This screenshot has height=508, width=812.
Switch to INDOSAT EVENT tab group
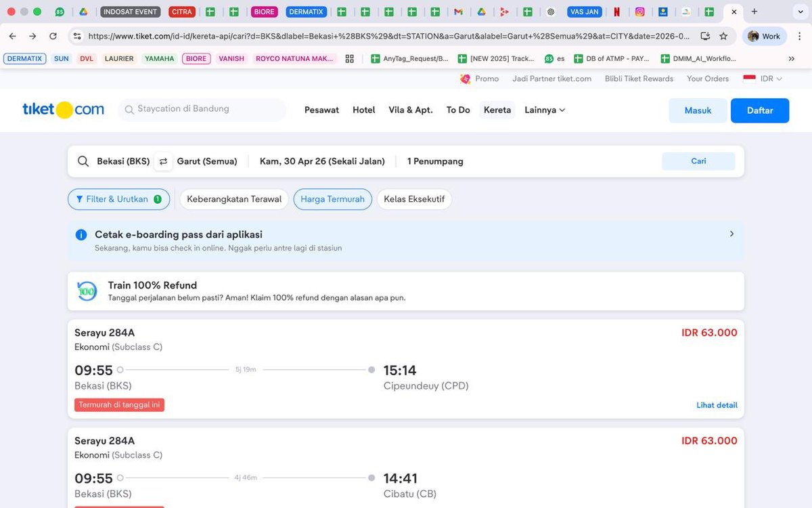tap(130, 12)
